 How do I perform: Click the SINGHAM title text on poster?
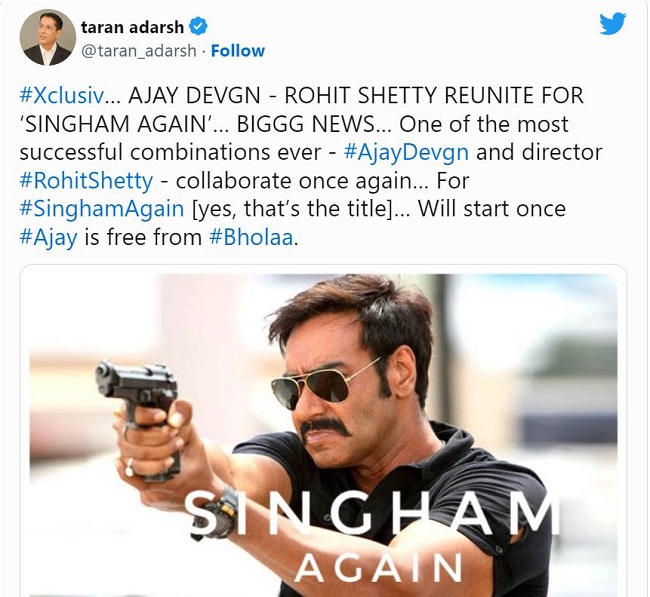click(372, 514)
